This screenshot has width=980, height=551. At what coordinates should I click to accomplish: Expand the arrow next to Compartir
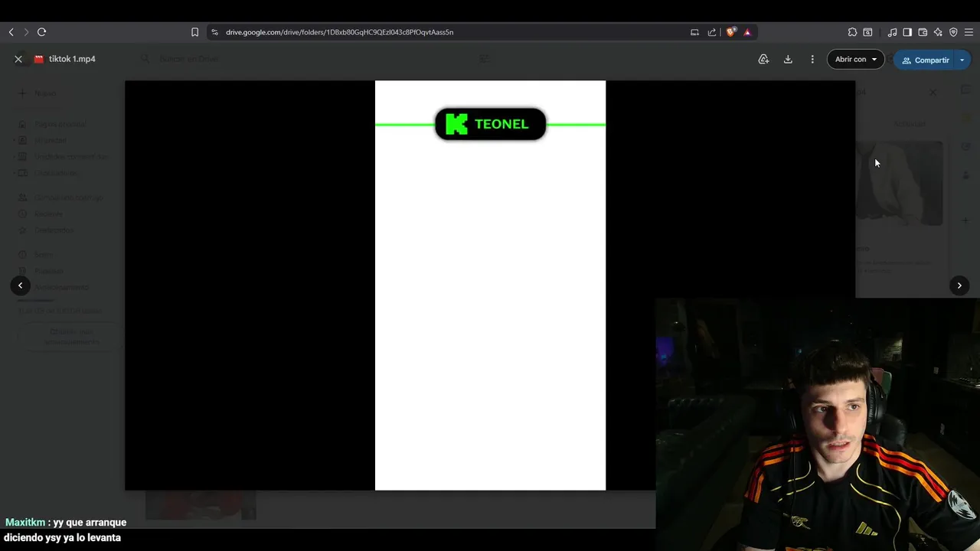(962, 60)
